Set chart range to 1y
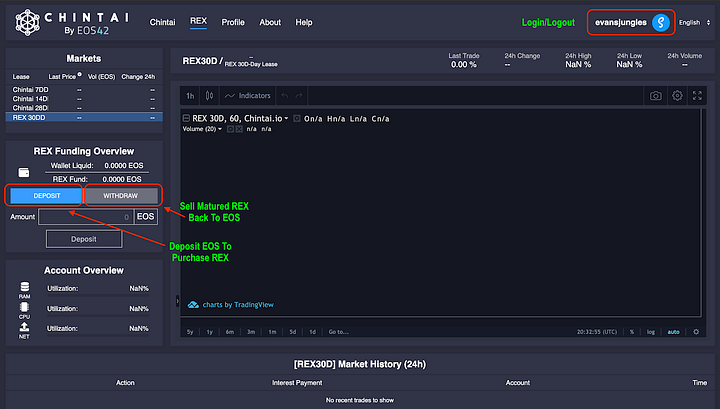The height and width of the screenshot is (409, 720). tap(210, 331)
